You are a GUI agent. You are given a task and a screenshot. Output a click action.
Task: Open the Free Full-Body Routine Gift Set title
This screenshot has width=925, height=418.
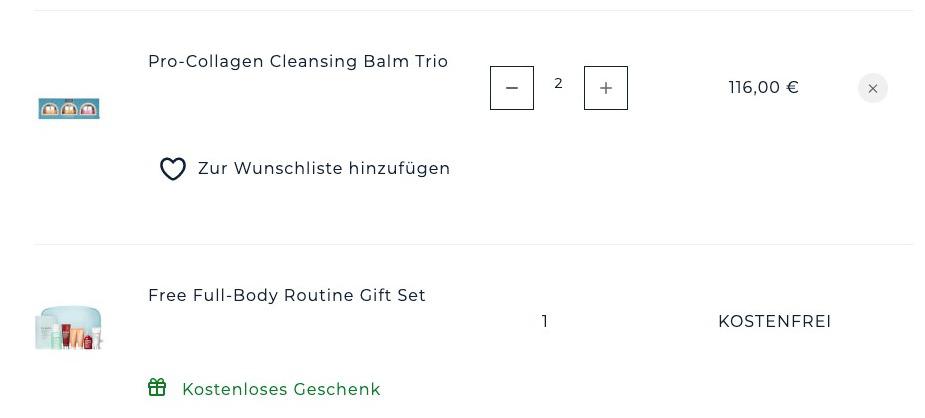coord(287,295)
